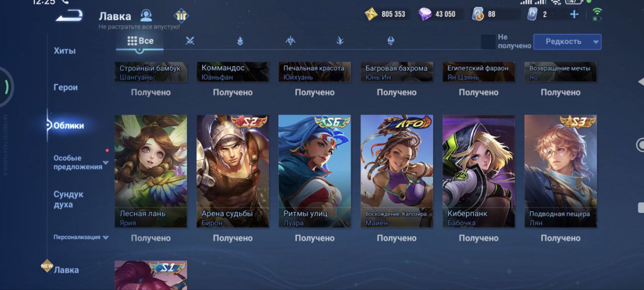
Task: Toggle the Не получено checkbox
Action: [x=488, y=42]
